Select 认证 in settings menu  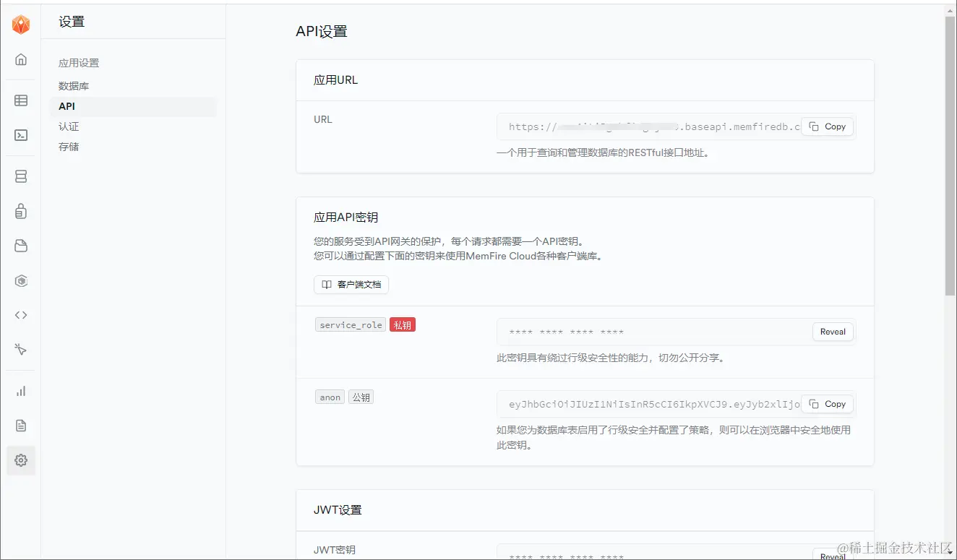pos(69,126)
